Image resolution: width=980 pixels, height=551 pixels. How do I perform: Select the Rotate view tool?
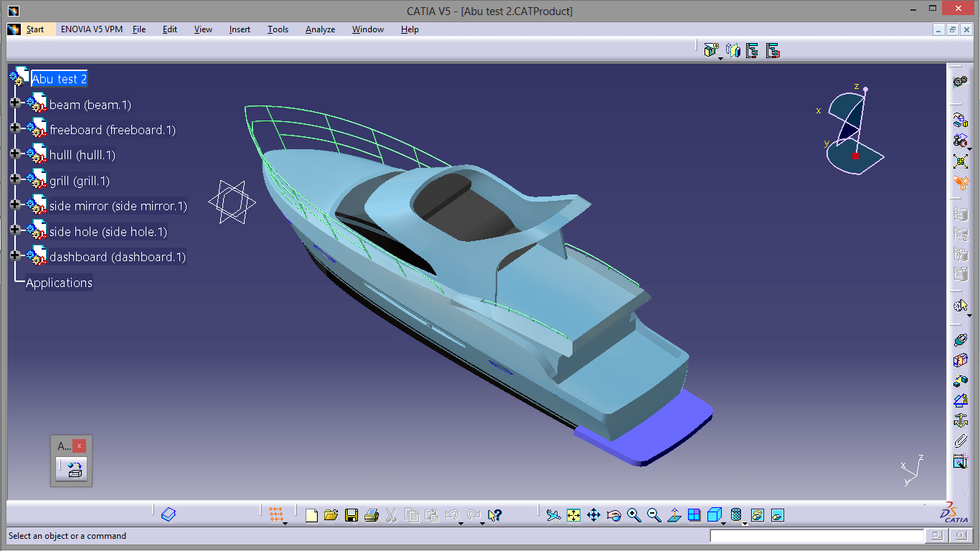pyautogui.click(x=613, y=514)
